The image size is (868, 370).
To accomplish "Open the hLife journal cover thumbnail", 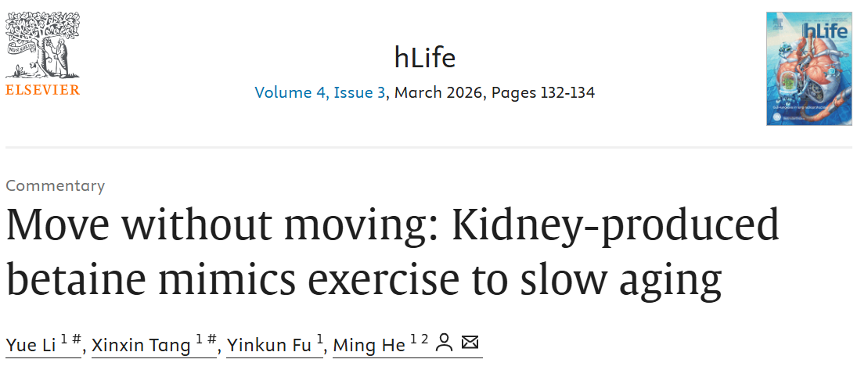I will coord(809,69).
